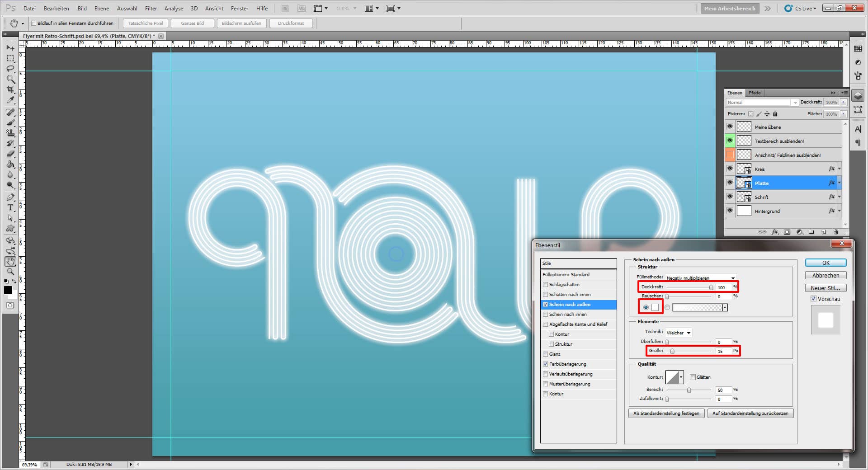Activate the Pen tool
868x470 pixels.
click(x=10, y=197)
